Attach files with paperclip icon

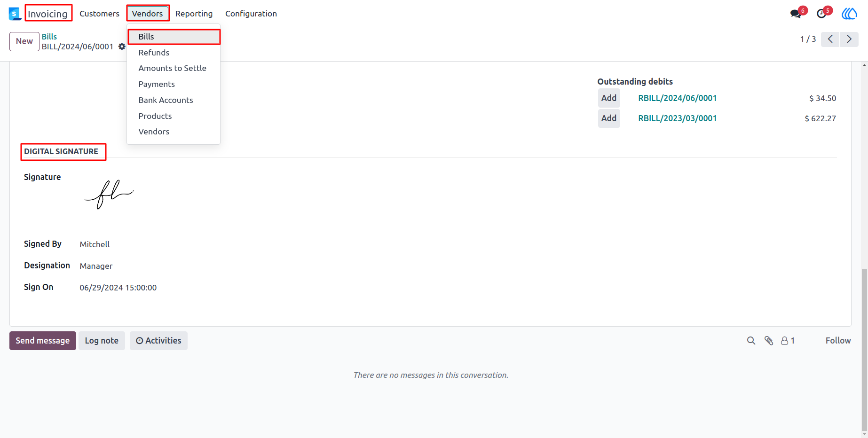[x=769, y=341]
